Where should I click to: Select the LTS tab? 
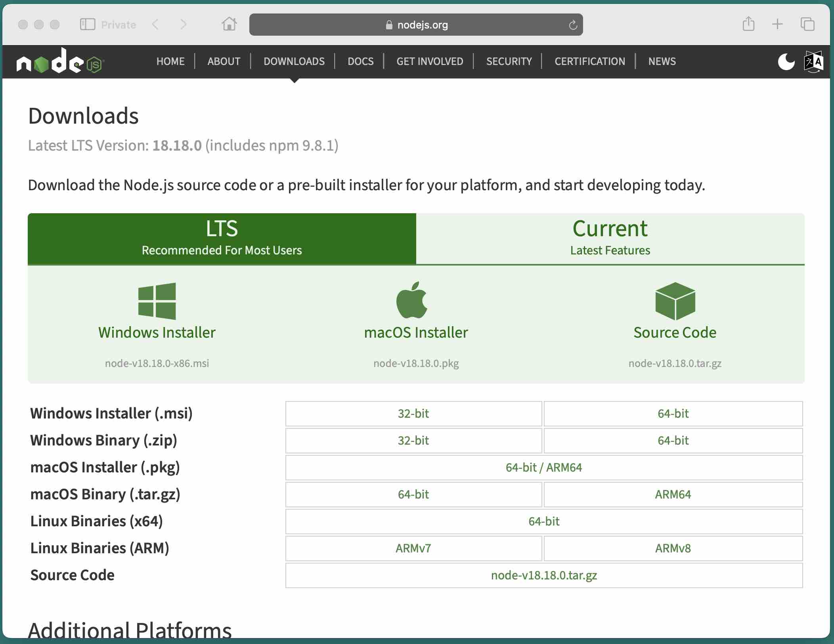tap(222, 239)
